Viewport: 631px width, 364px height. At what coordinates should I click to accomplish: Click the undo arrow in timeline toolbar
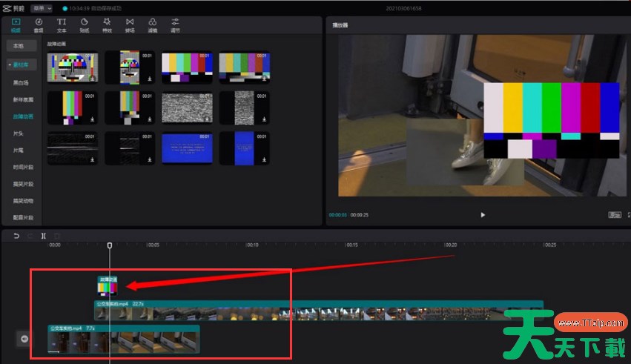pyautogui.click(x=16, y=236)
